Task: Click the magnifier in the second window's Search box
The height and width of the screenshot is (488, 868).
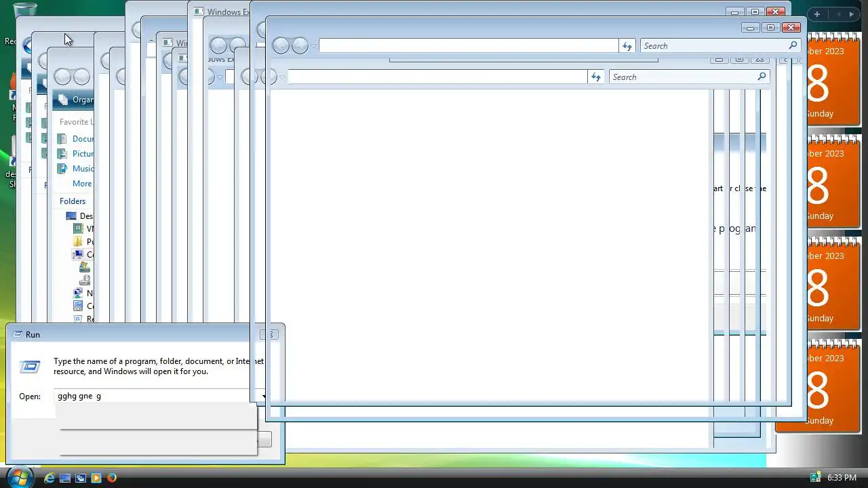Action: (x=762, y=77)
